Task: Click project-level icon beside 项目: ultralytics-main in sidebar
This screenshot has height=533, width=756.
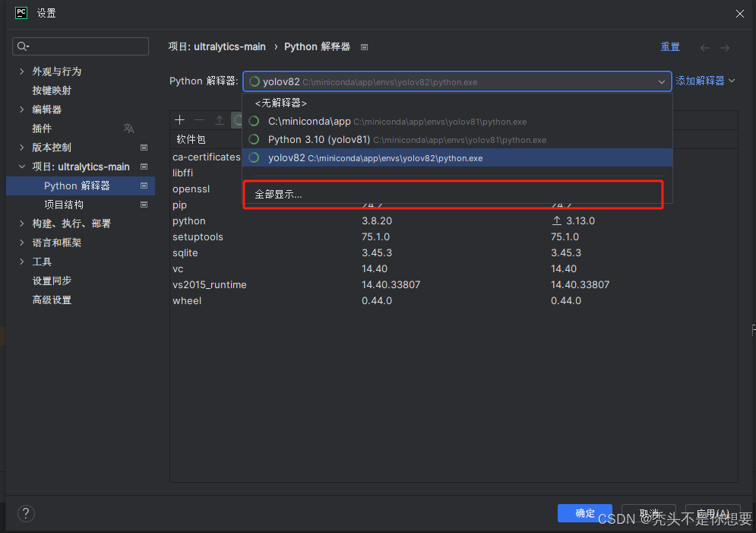Action: tap(144, 167)
